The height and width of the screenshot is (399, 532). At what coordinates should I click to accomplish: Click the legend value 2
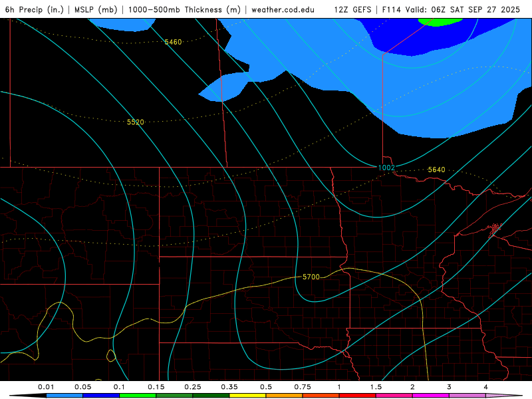412,387
